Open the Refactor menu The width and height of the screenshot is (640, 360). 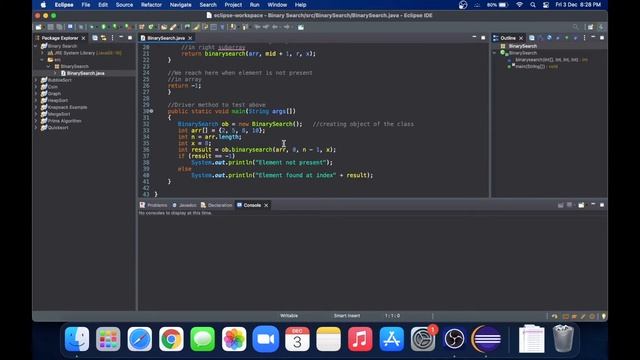tap(151, 5)
